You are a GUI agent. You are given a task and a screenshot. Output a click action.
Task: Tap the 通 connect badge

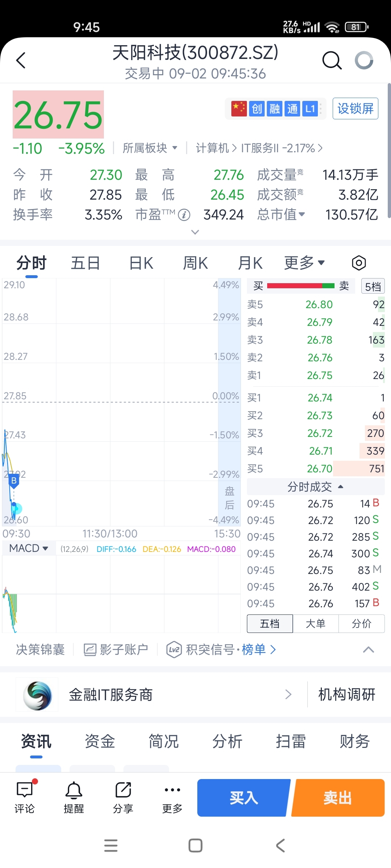pos(293,109)
